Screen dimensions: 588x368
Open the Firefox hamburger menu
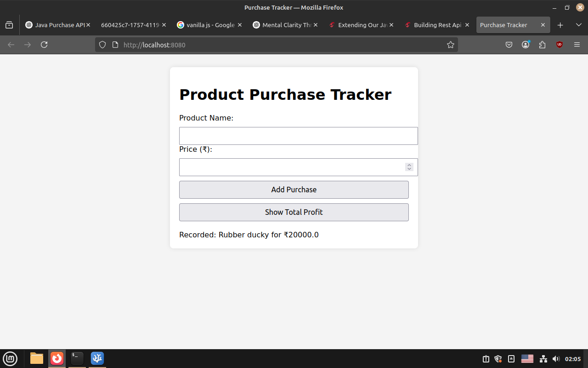577,45
